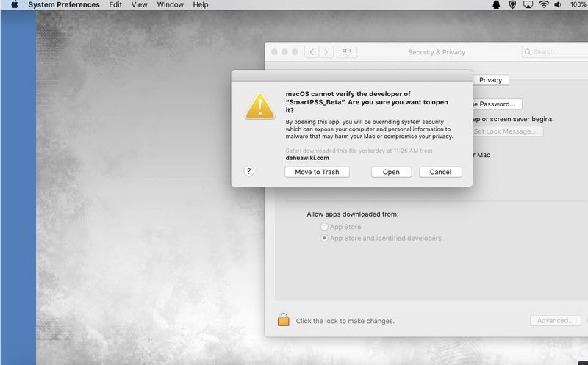Click the Security & Privacy window title
This screenshot has width=588, height=365.
(x=437, y=52)
